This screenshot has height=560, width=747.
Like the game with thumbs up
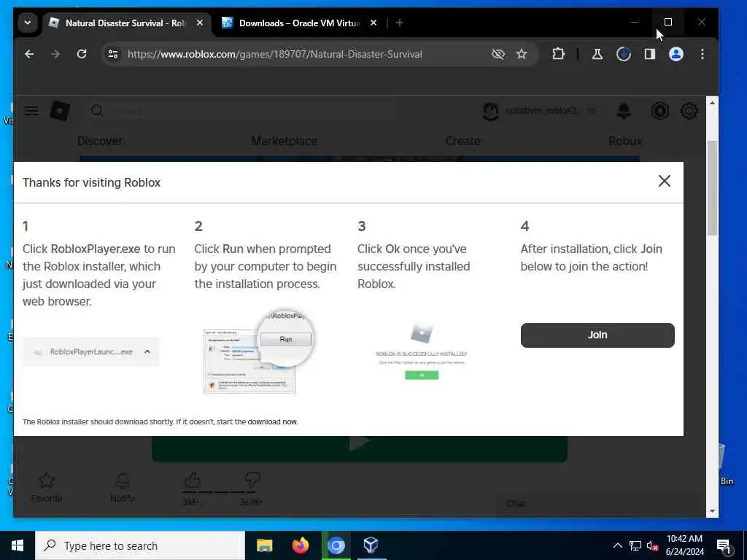[x=192, y=480]
